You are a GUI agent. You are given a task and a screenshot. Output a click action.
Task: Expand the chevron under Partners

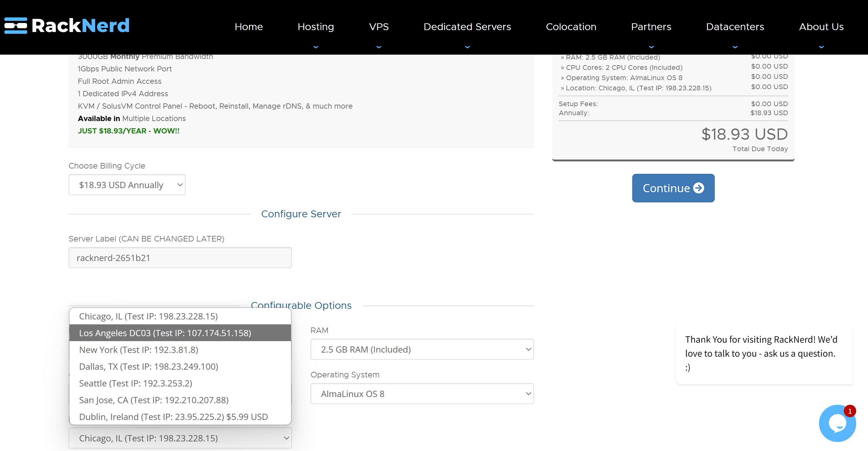tap(651, 47)
